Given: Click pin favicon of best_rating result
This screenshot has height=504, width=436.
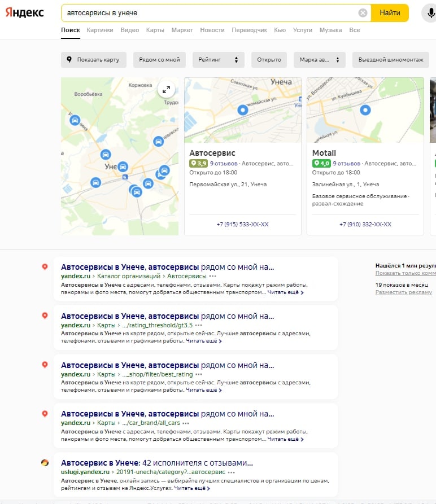Looking at the screenshot, I should [45, 365].
